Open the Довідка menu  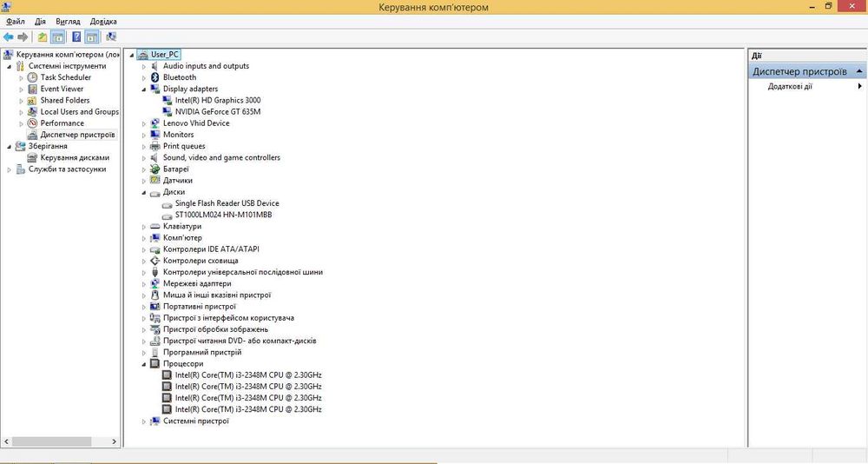pos(103,22)
